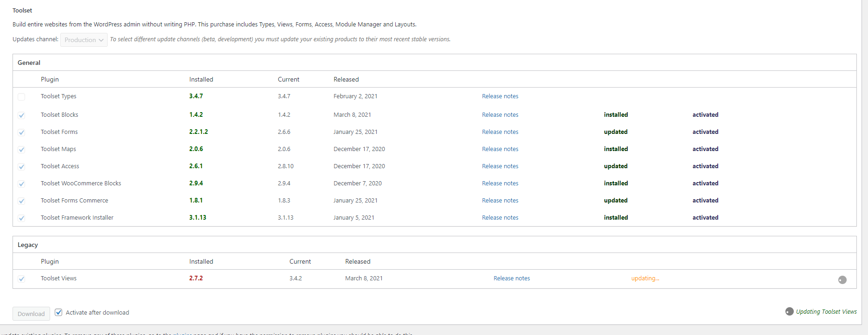Click the February 2, 2021 release date
The width and height of the screenshot is (868, 335).
click(x=355, y=96)
